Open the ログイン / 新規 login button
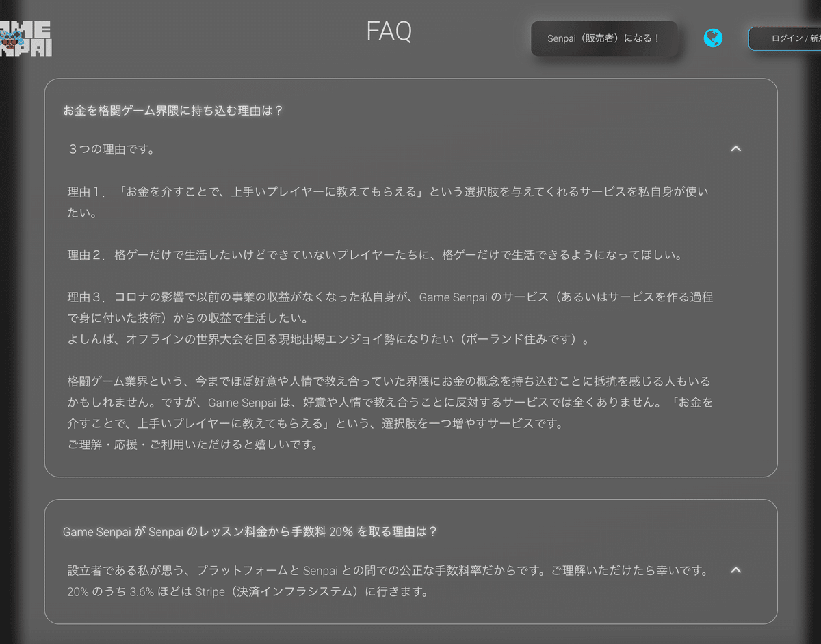Image resolution: width=821 pixels, height=644 pixels. pos(785,38)
